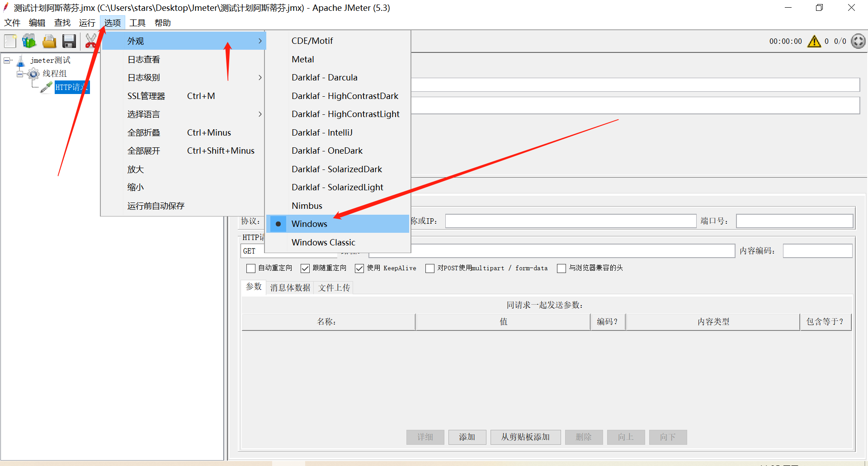Create a new test plan via toolbar icon
This screenshot has height=466, width=868.
[x=9, y=41]
